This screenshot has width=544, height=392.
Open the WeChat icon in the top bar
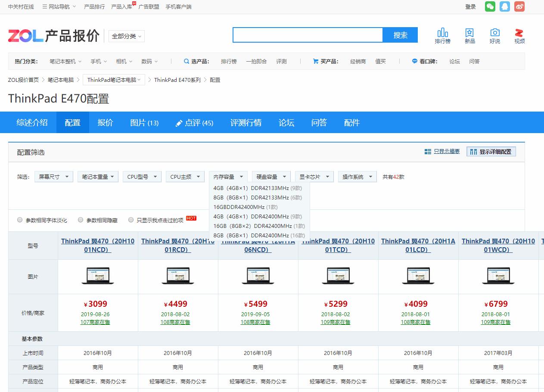[490, 6]
